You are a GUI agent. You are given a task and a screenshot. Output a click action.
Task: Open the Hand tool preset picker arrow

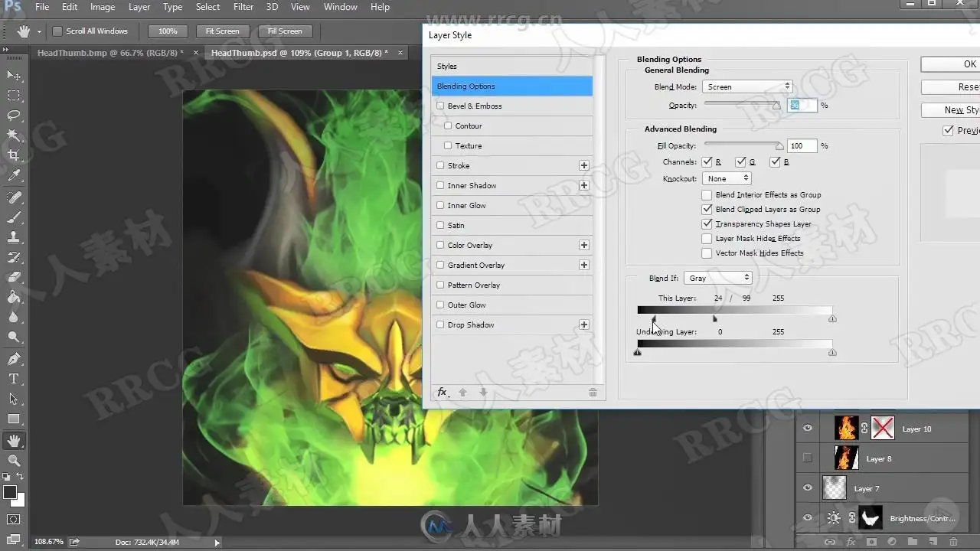pyautogui.click(x=39, y=32)
